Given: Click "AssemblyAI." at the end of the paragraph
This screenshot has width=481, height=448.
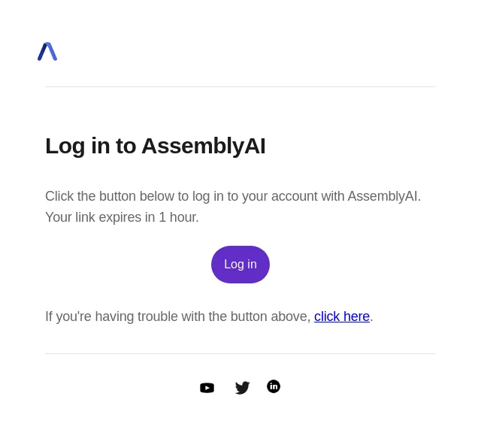Looking at the screenshot, I should pyautogui.click(x=384, y=196).
